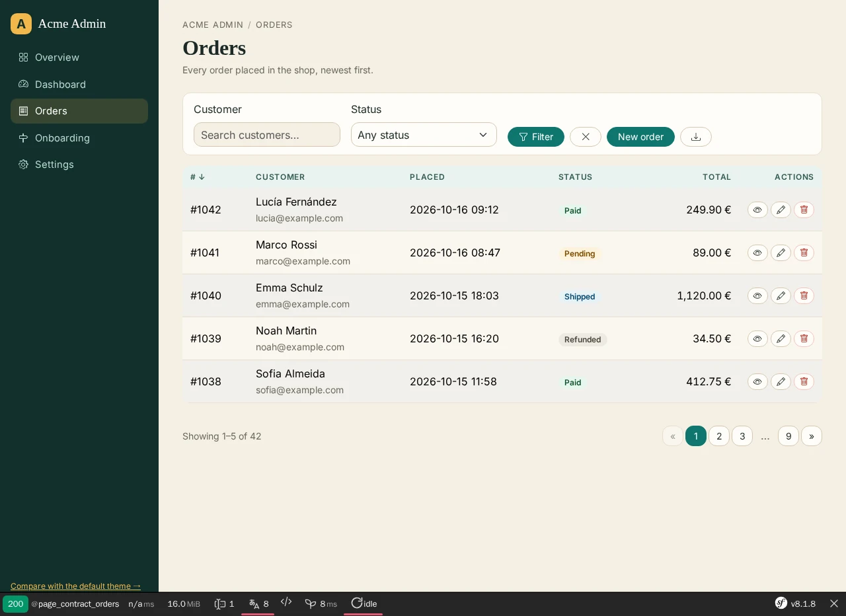This screenshot has width=846, height=616.
Task: Close the Symfony debug toolbar
Action: 834,603
